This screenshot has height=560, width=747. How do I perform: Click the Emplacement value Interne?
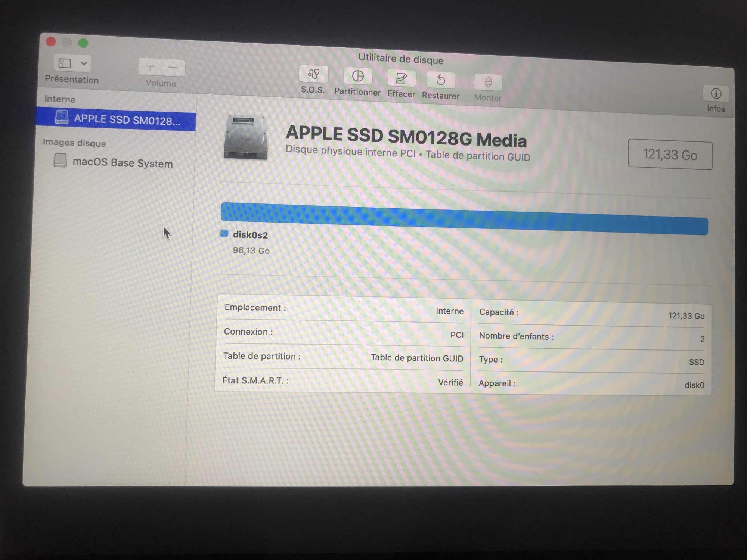pyautogui.click(x=450, y=311)
